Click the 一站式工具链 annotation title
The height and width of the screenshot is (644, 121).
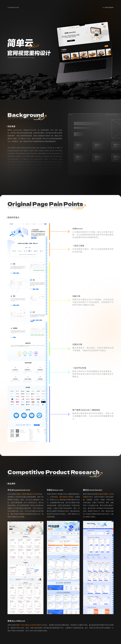78,246
